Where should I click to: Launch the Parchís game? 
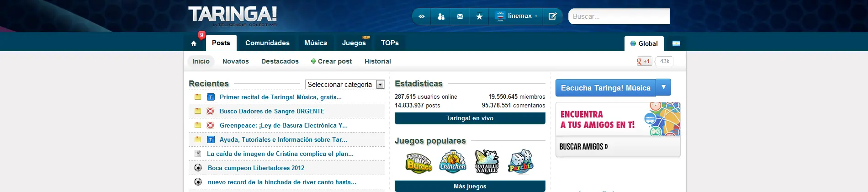click(x=521, y=162)
